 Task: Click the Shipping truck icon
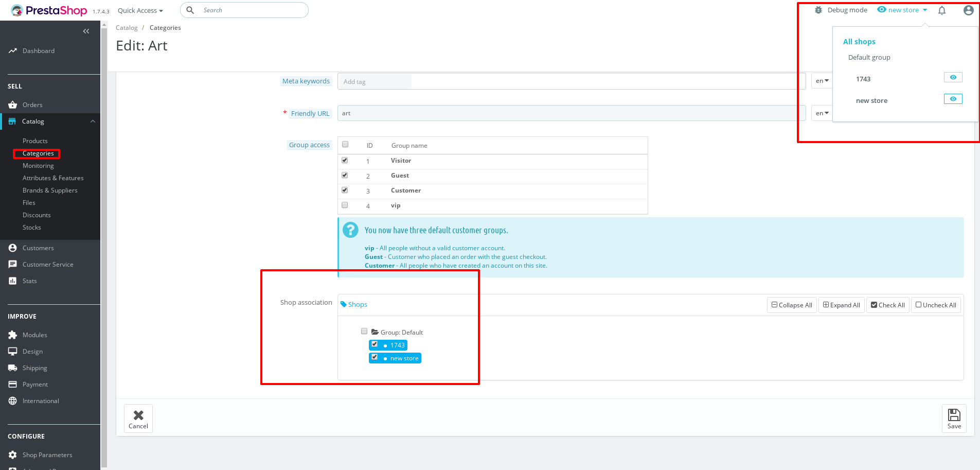click(x=13, y=368)
